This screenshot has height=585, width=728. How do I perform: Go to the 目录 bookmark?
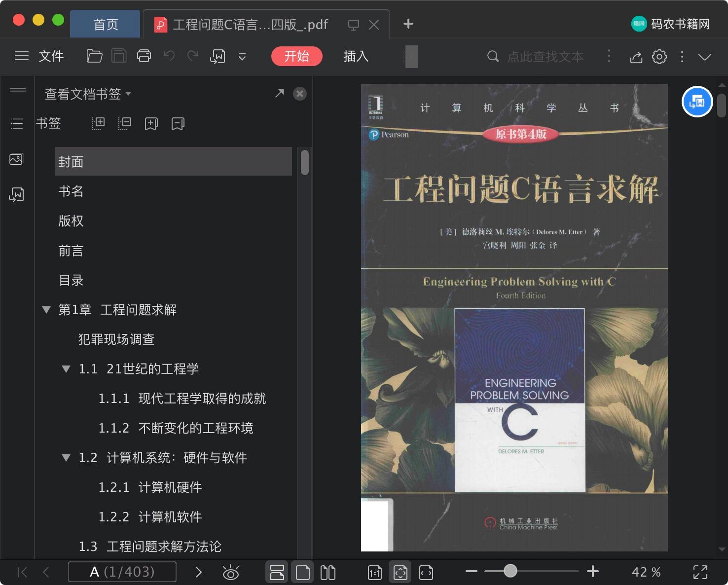(x=71, y=280)
